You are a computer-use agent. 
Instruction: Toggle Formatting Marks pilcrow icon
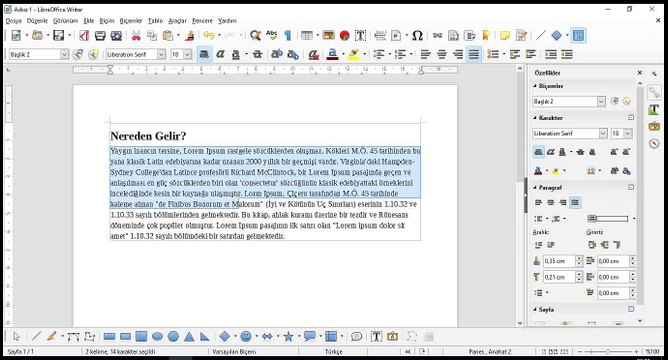pyautogui.click(x=288, y=35)
